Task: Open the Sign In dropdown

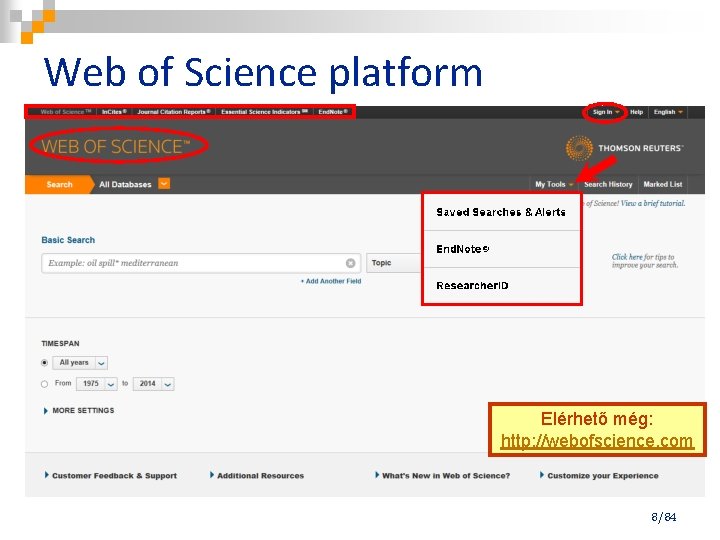Action: [606, 112]
